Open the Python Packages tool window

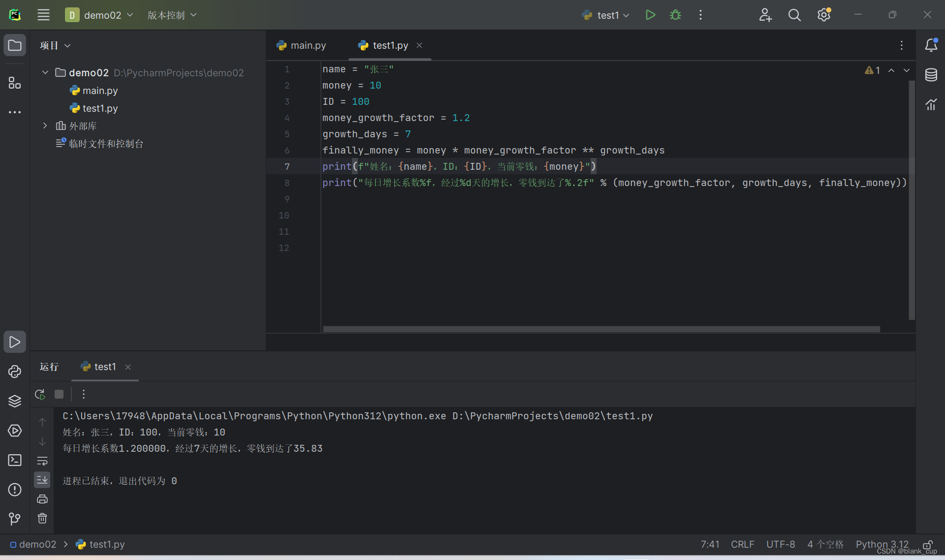click(x=15, y=401)
